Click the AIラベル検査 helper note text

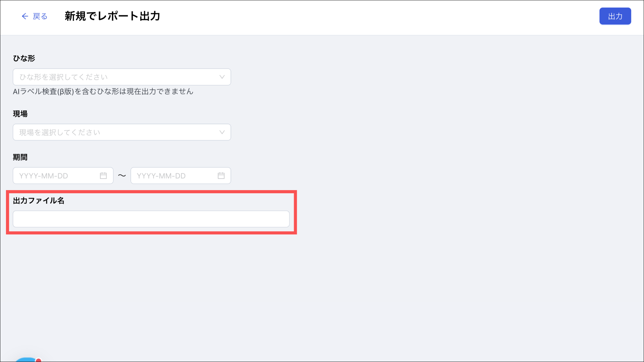103,91
